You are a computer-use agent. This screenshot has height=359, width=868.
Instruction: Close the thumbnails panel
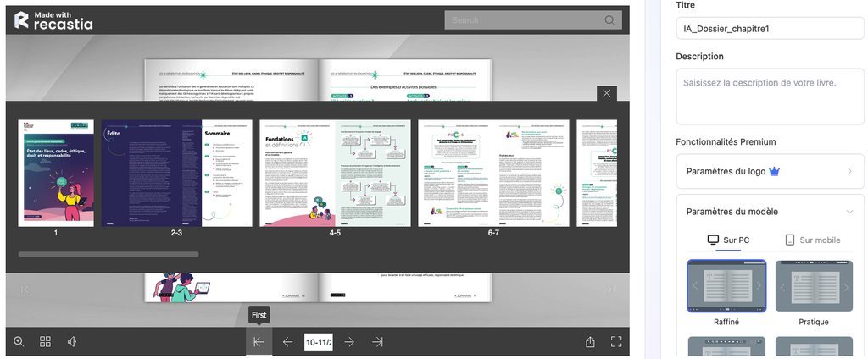coord(607,93)
